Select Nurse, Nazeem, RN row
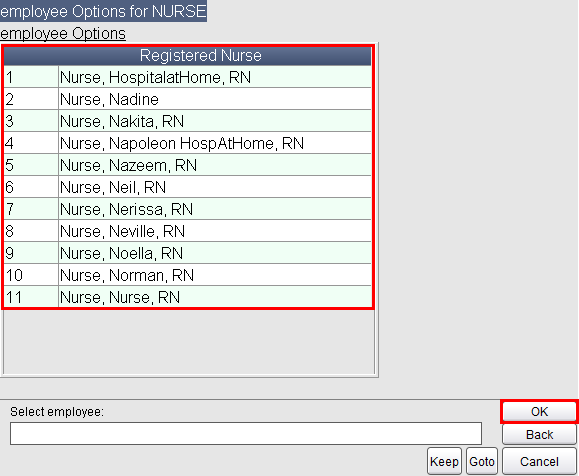Viewport: 579px width, 476px height. point(188,165)
